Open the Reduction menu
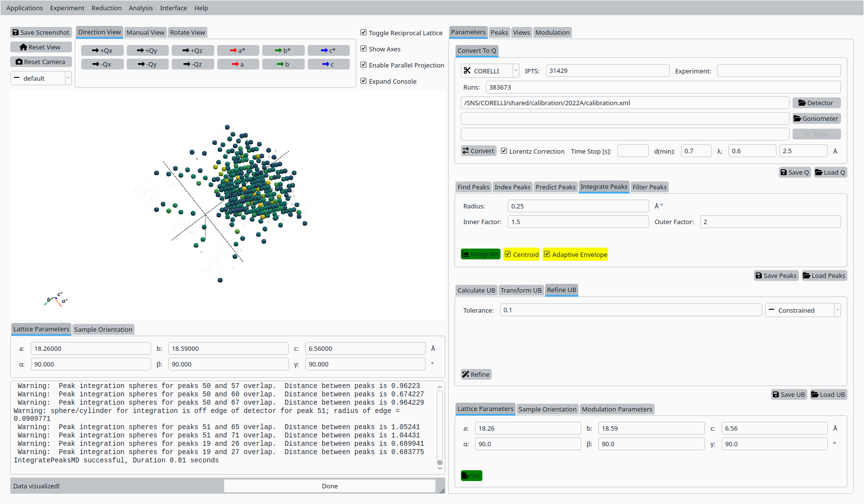 (x=106, y=8)
